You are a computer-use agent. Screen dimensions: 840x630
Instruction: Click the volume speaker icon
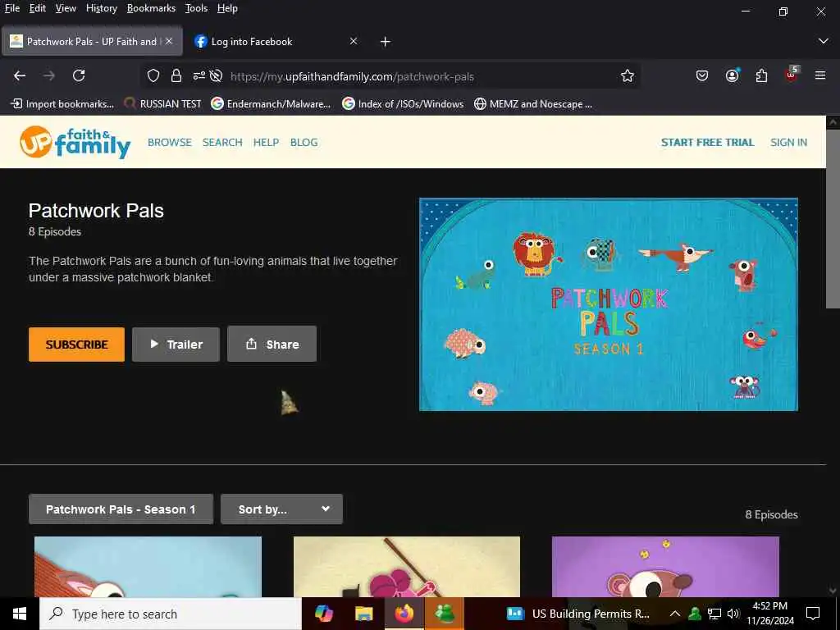coord(733,614)
